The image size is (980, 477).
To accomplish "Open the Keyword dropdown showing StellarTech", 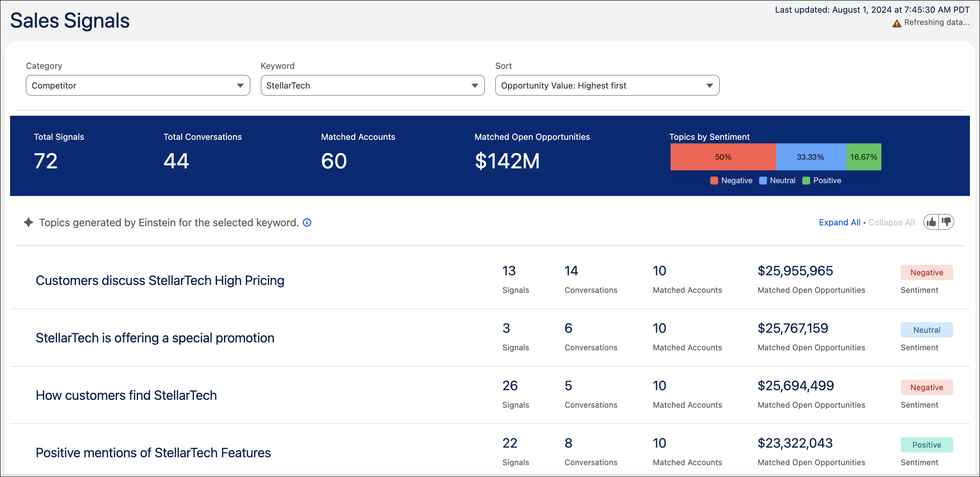I will [373, 85].
